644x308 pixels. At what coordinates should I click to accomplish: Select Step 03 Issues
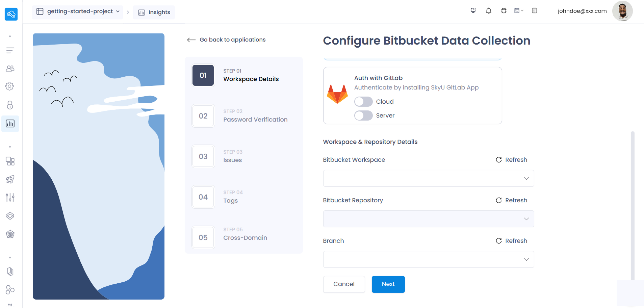click(x=244, y=156)
